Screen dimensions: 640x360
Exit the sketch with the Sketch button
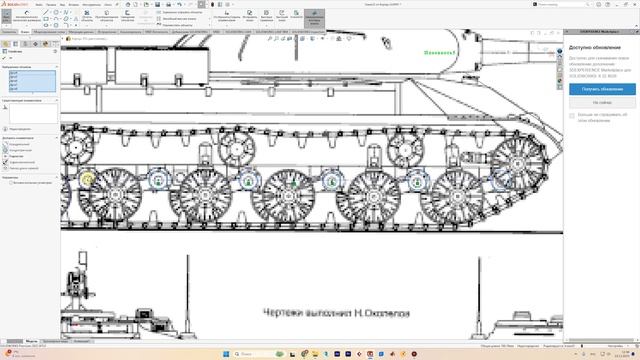pyautogui.click(x=6, y=16)
